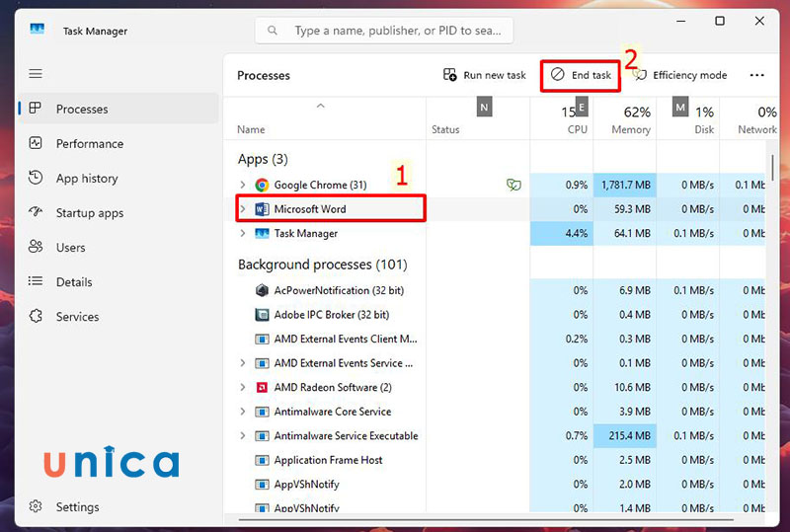Click the Services puzzle icon
The image size is (790, 532).
(36, 316)
